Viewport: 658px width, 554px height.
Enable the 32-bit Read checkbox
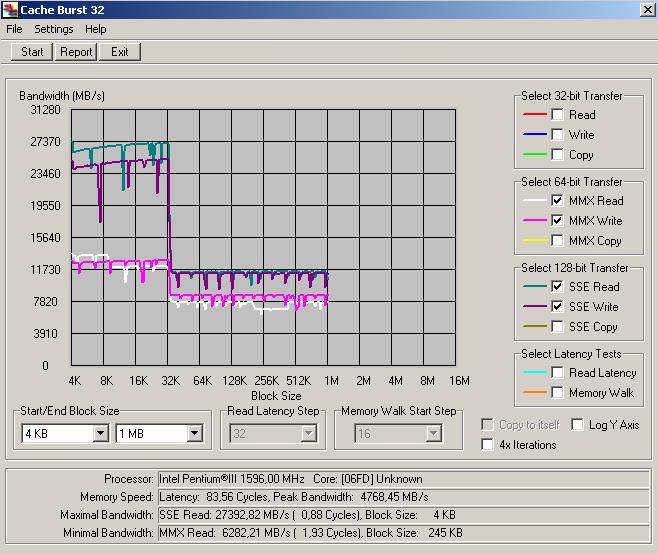[557, 114]
